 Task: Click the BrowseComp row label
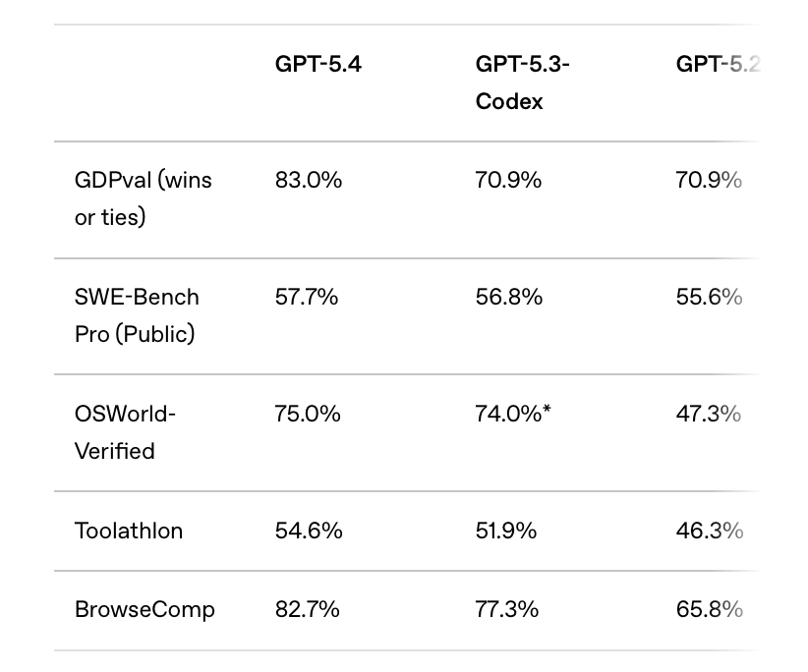(x=144, y=609)
